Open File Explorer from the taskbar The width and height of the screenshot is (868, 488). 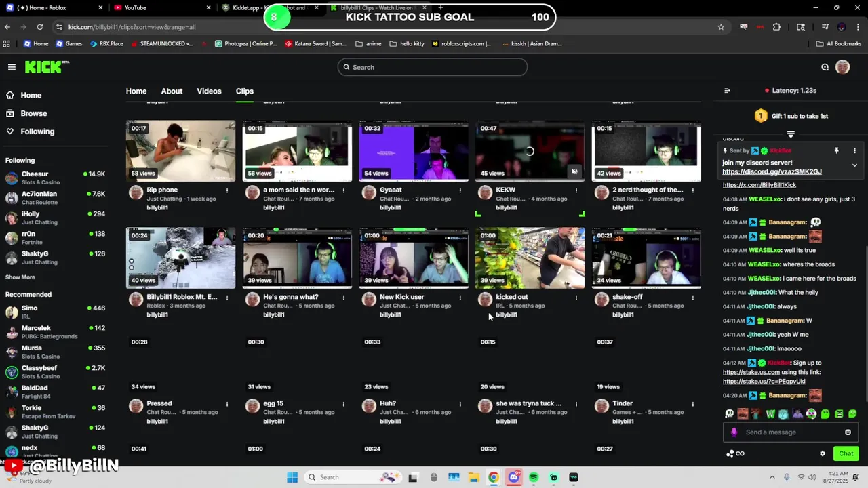point(473,477)
